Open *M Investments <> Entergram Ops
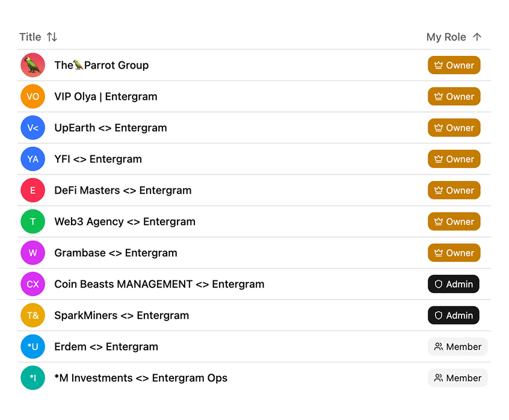509x420 pixels. tap(141, 378)
